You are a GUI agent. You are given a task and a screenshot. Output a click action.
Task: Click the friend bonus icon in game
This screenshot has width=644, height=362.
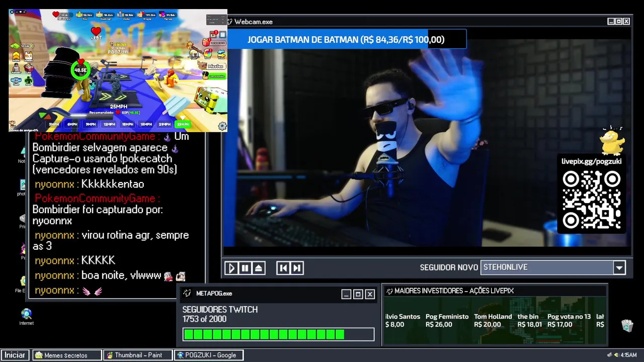point(12,124)
